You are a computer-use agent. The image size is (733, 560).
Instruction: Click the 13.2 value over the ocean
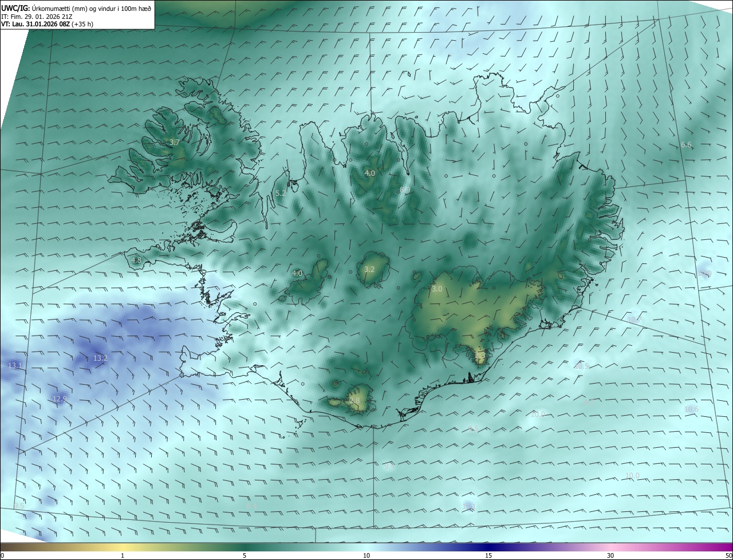[x=100, y=358]
